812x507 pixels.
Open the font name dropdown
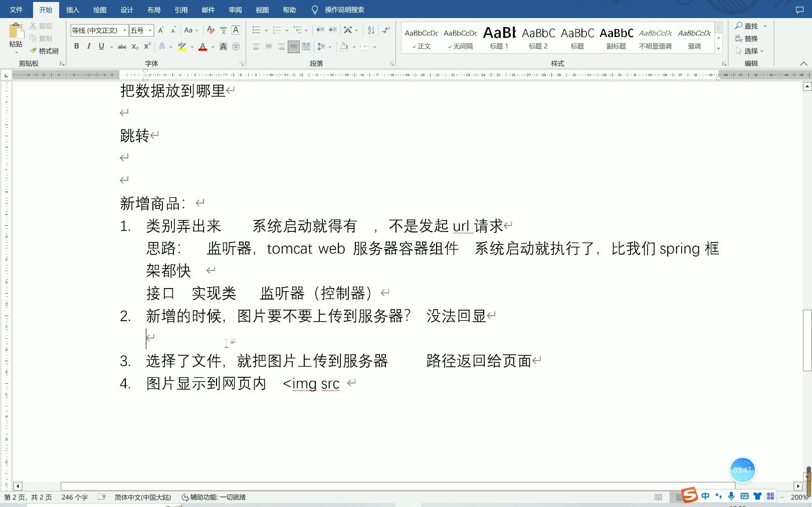pos(124,30)
